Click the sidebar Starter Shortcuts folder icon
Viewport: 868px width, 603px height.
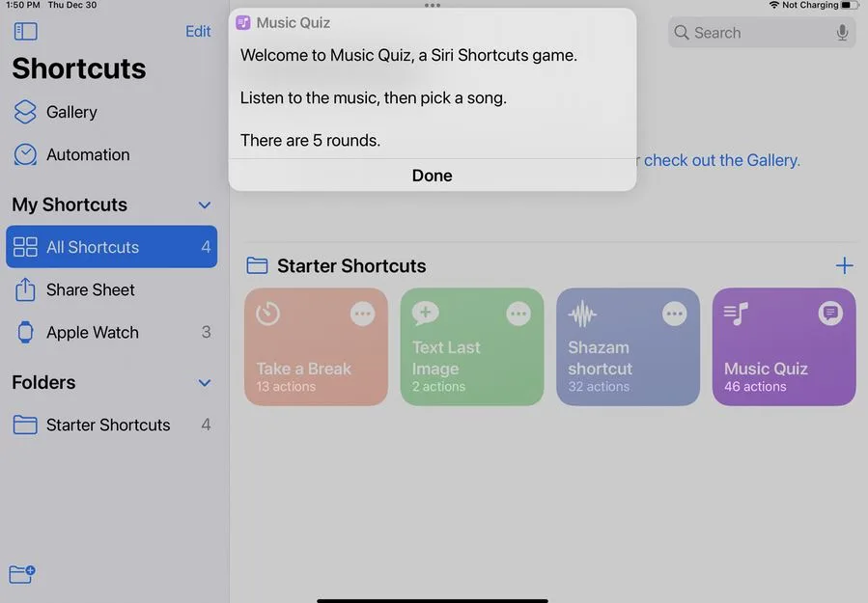25,425
